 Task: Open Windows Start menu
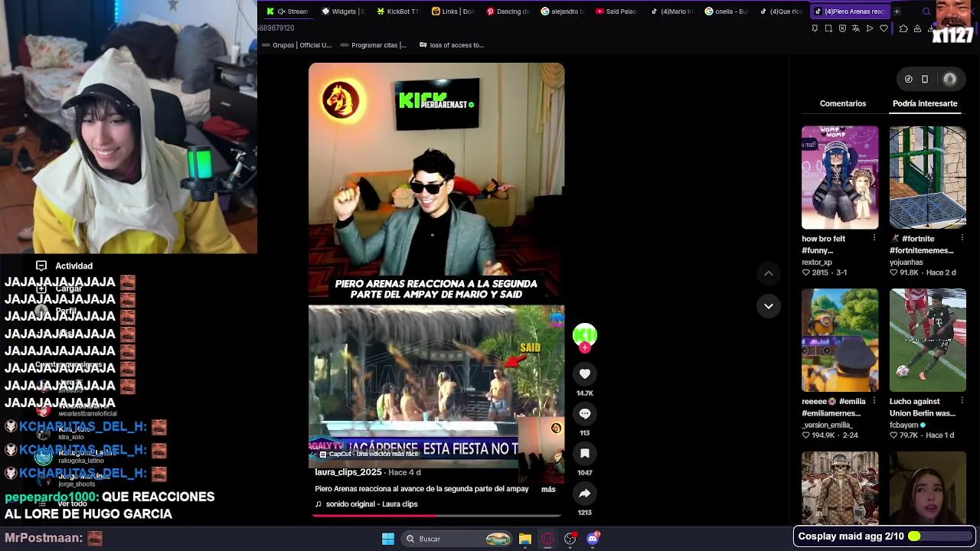pos(388,539)
